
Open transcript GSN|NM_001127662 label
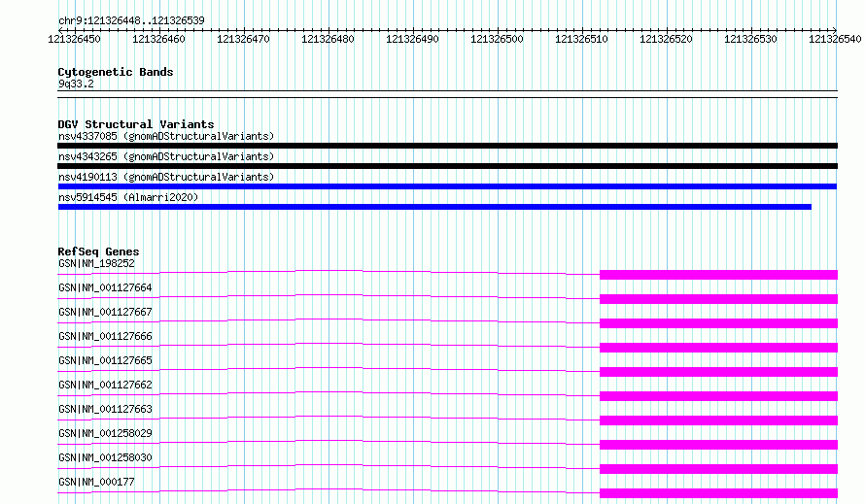[x=105, y=385]
